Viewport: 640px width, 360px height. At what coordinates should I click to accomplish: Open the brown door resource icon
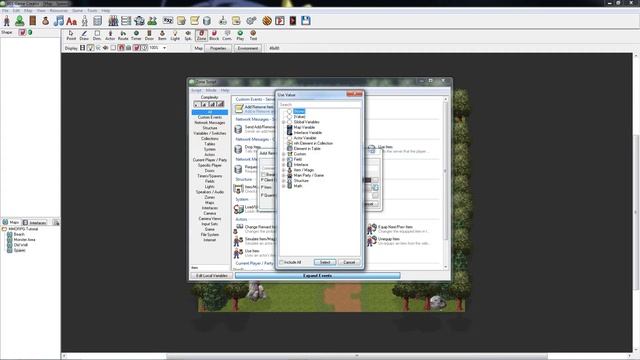point(33,20)
